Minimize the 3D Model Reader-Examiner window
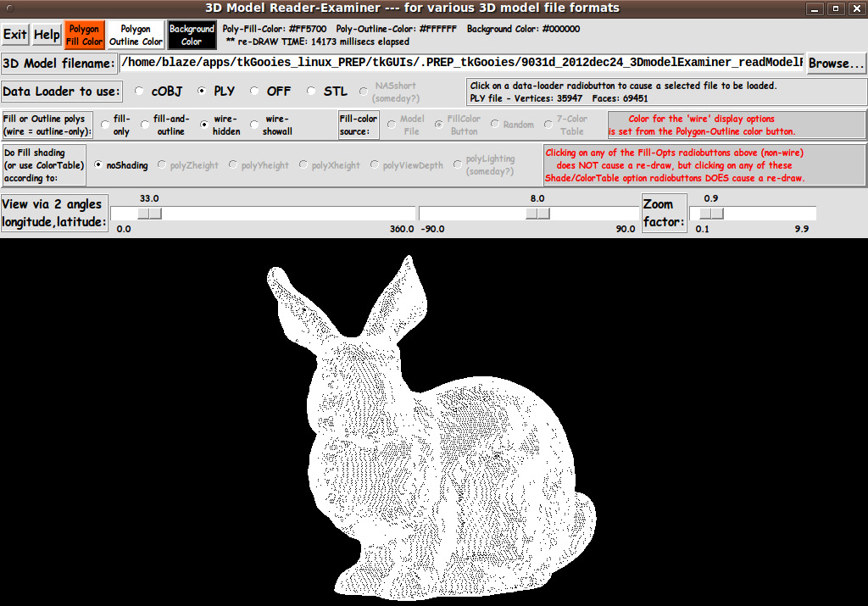Viewport: 868px width, 606px height. click(x=815, y=8)
